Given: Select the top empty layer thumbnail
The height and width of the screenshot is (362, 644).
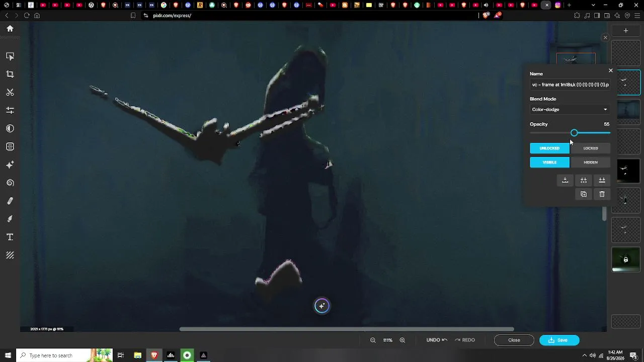Looking at the screenshot, I should point(626,52).
